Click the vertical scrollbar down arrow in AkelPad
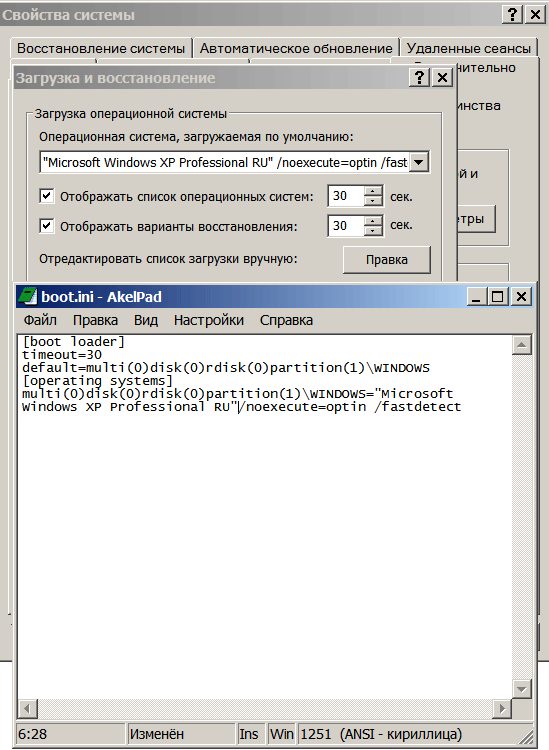The width and height of the screenshot is (549, 750). tap(522, 689)
